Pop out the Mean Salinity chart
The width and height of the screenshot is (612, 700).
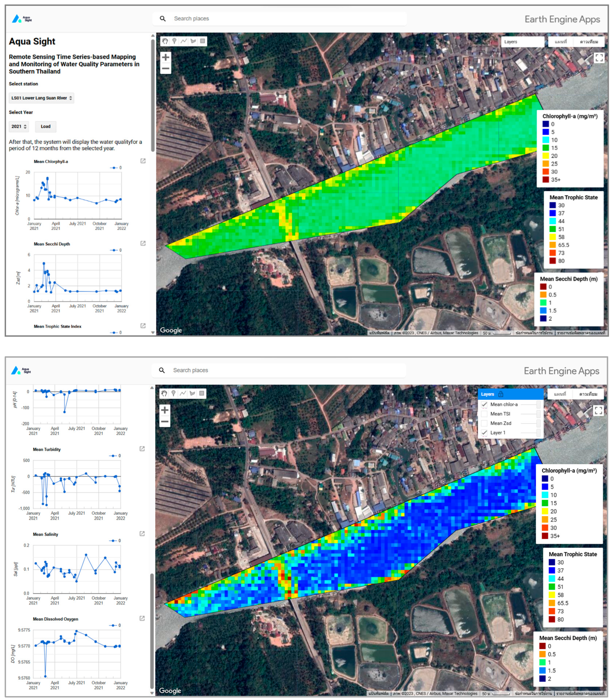pos(142,534)
